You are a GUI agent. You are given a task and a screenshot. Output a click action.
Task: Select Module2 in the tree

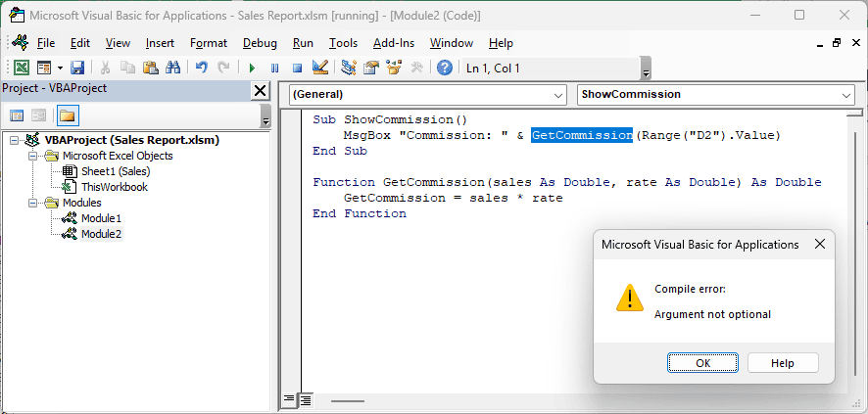coord(101,234)
